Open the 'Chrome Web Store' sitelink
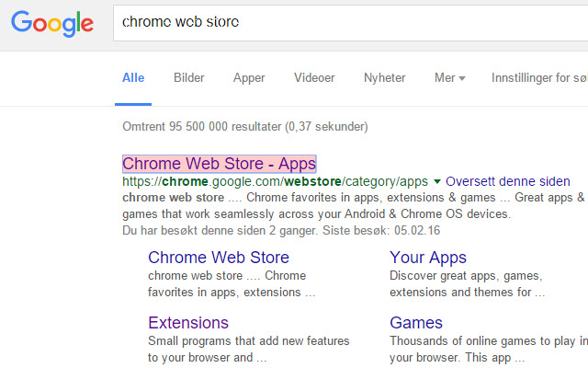Screen dimensions: 588x368 (219, 258)
